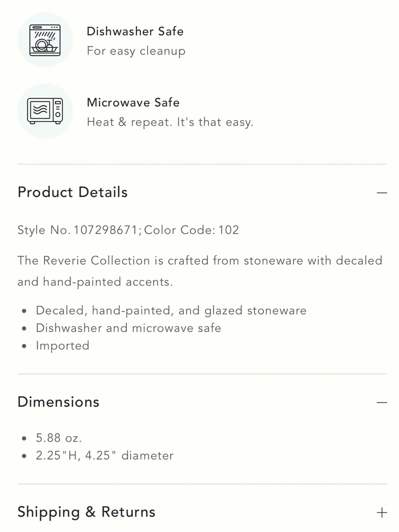399x532 pixels.
Task: Select the Dimensions heading
Action: (x=58, y=402)
